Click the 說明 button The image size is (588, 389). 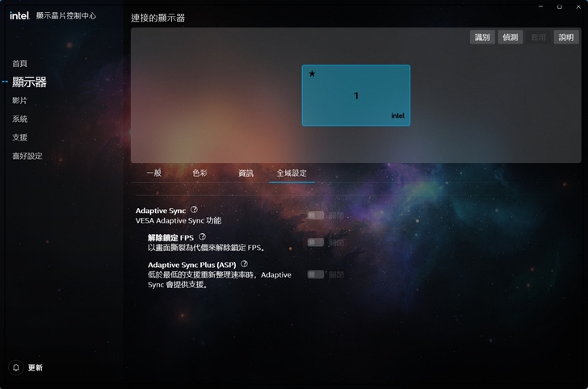click(x=566, y=37)
